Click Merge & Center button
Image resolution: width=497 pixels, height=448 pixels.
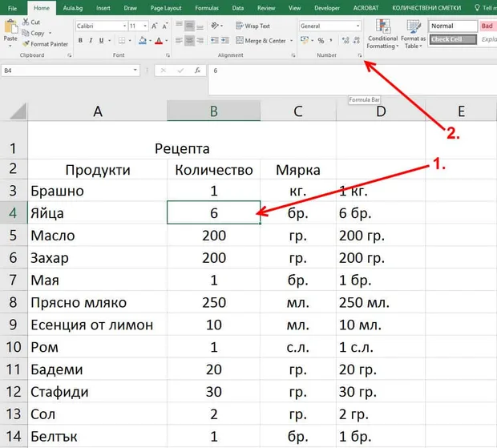[x=261, y=41]
